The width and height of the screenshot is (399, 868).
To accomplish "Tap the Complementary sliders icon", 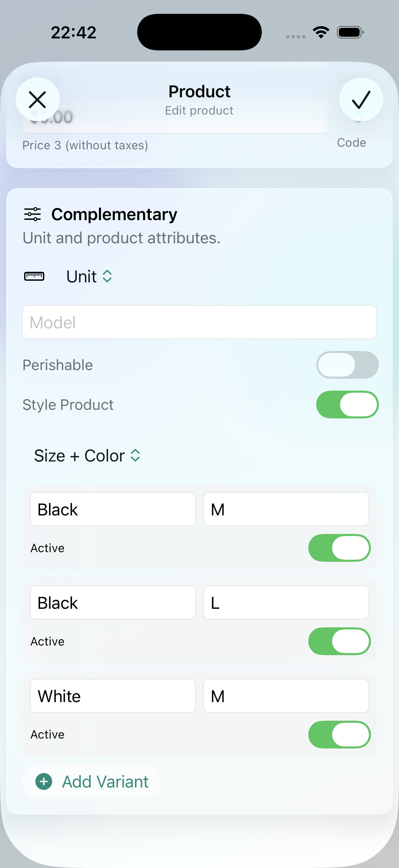I will coord(32,214).
